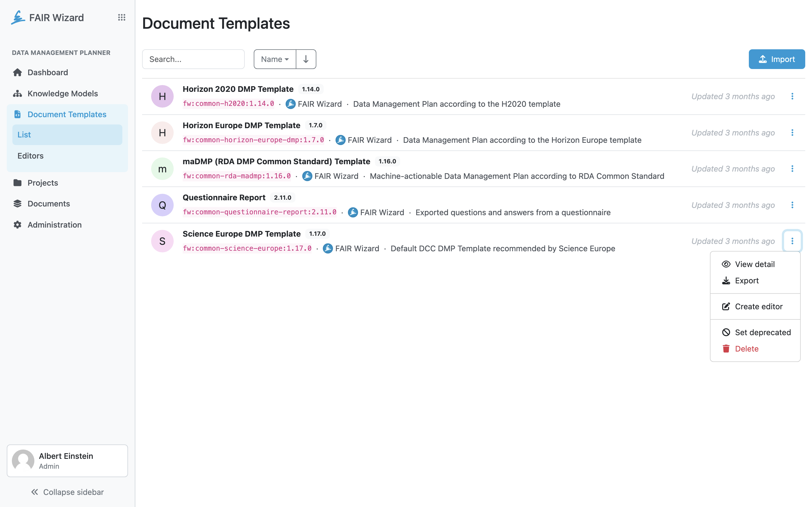Open the app switcher grid icon

[x=122, y=17]
